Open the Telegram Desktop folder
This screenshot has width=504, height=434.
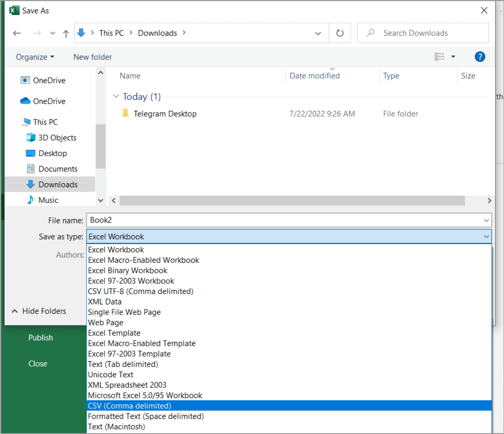(x=165, y=114)
